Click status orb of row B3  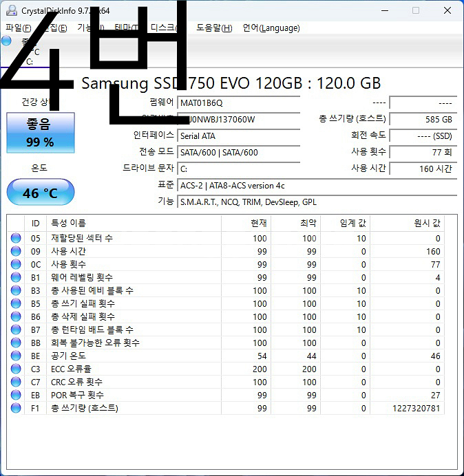16,290
